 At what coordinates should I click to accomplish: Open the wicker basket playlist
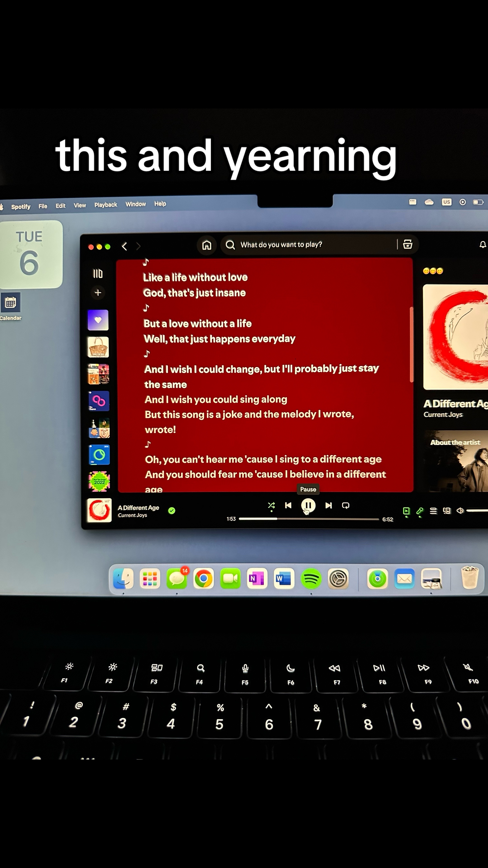pos(98,347)
